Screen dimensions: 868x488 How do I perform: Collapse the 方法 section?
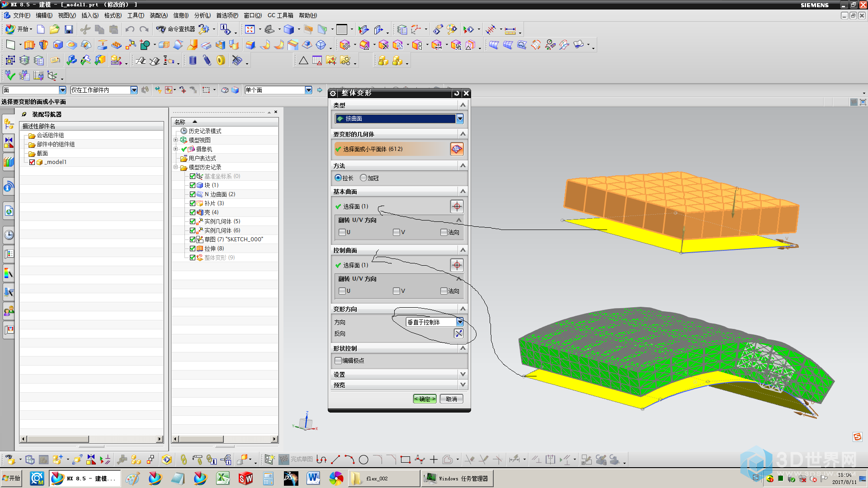click(462, 165)
